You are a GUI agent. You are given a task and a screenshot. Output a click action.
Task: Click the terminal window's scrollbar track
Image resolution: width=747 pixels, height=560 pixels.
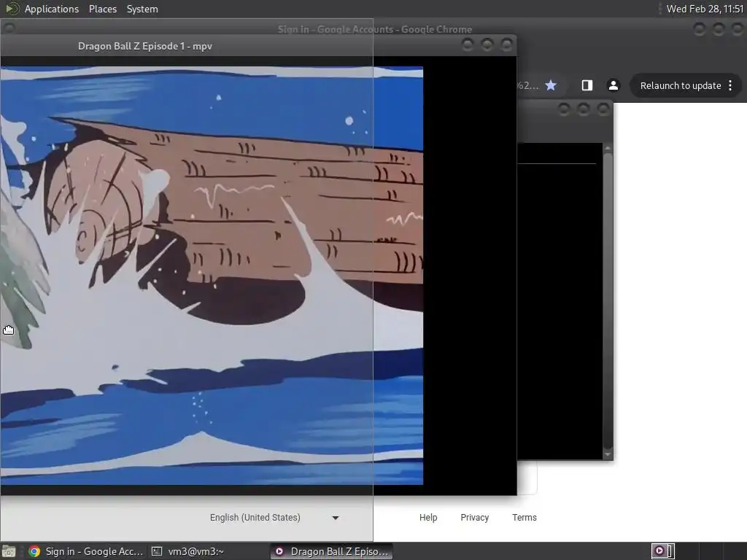point(608,301)
